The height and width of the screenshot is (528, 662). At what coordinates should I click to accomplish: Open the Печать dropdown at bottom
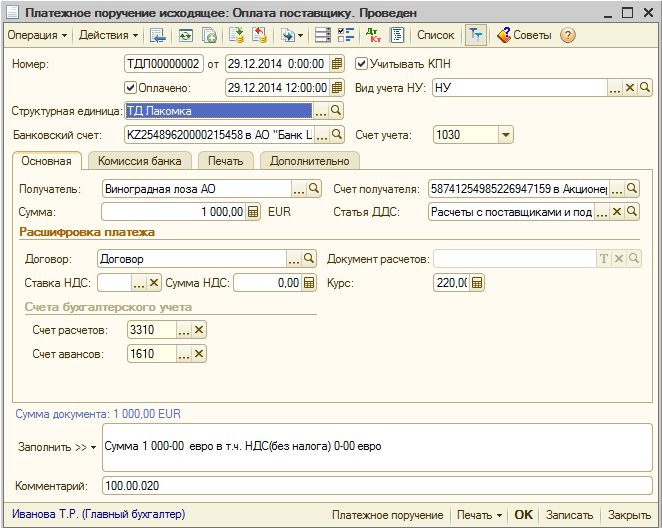[x=479, y=515]
